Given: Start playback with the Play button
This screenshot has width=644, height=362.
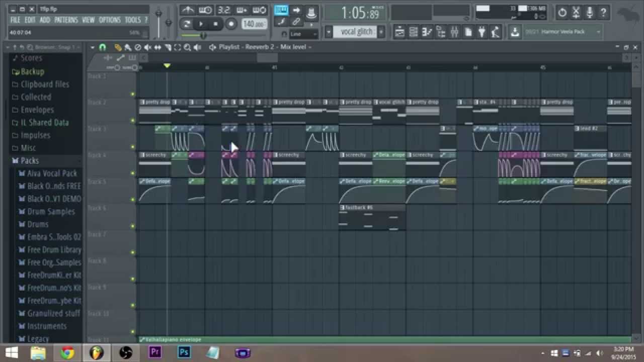Looking at the screenshot, I should [201, 24].
